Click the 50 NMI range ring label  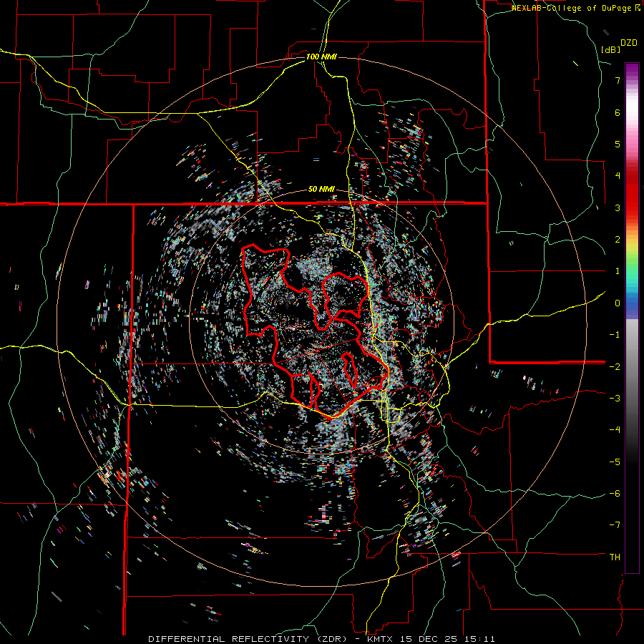click(x=321, y=190)
